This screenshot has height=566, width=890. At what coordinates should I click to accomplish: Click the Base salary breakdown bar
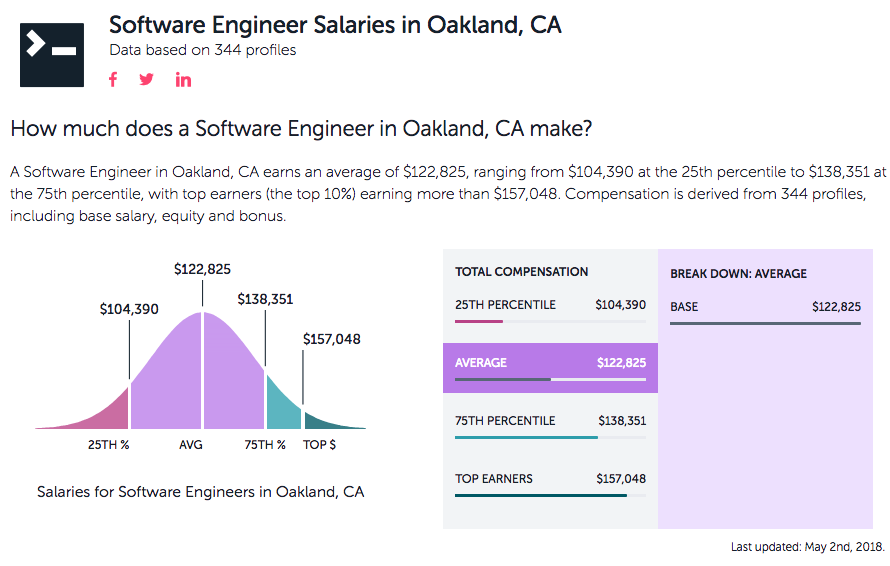(x=765, y=323)
